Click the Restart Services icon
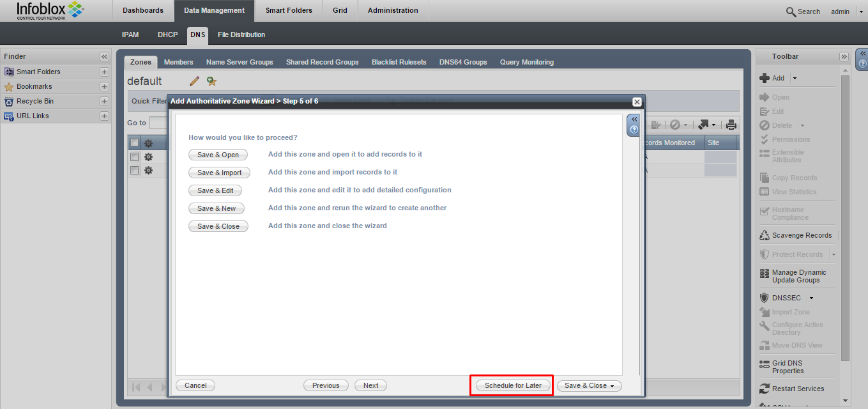Viewport: 868px width, 409px height. [x=765, y=389]
